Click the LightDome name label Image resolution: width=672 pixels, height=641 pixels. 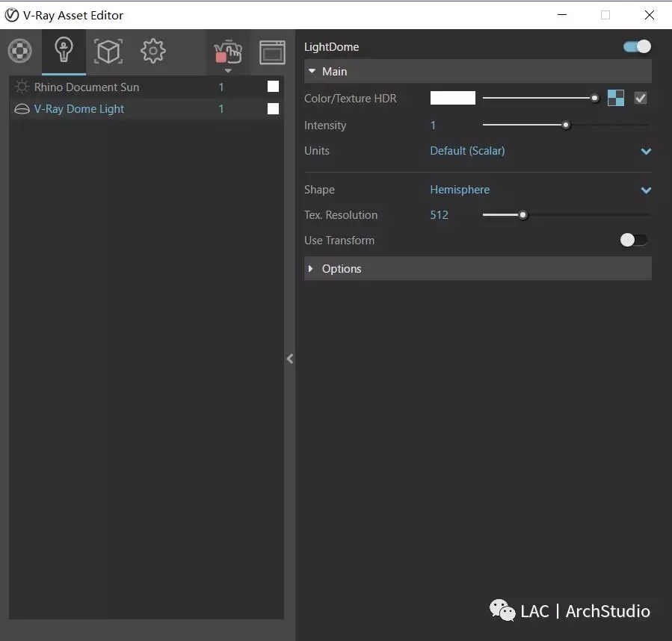(332, 47)
